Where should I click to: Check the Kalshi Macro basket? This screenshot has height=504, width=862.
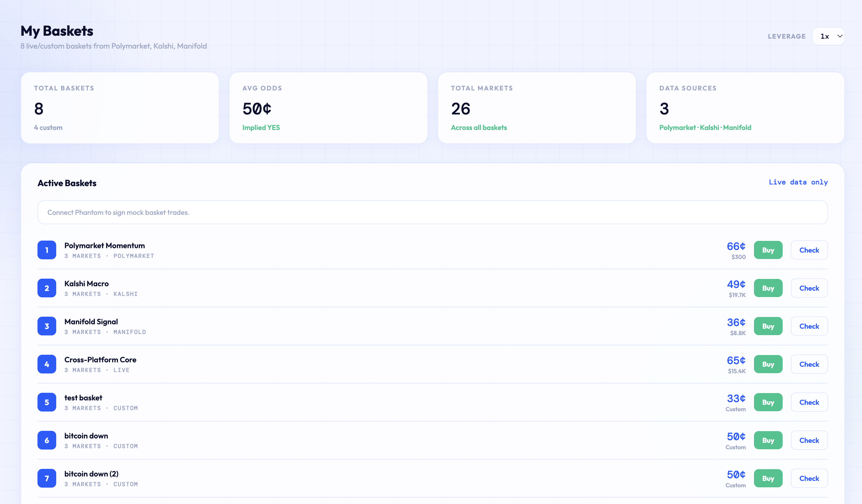pos(809,288)
